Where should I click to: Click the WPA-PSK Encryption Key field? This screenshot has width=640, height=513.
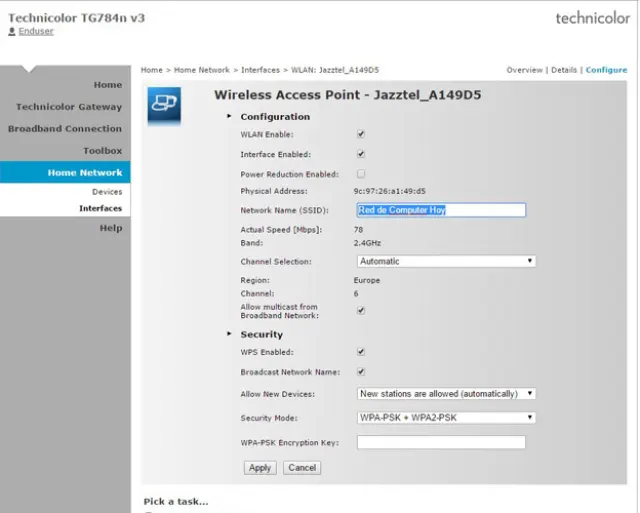tap(441, 442)
